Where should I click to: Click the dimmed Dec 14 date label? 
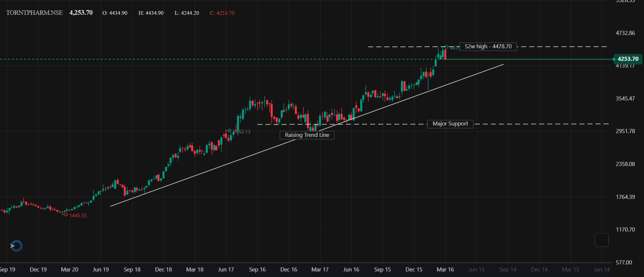(x=539, y=270)
